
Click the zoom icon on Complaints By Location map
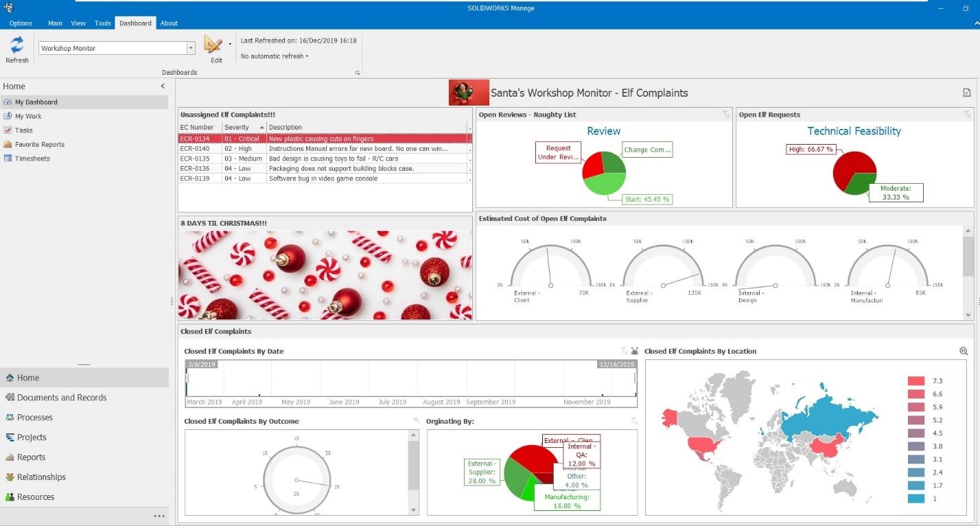tap(964, 351)
